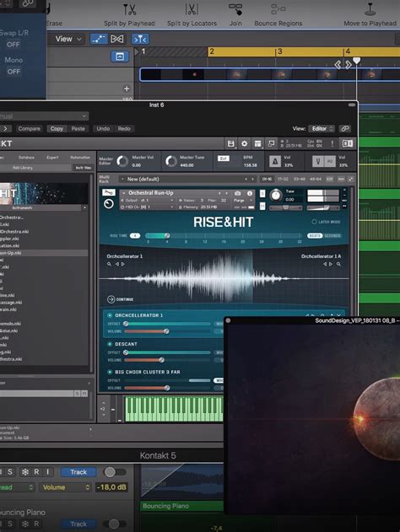This screenshot has width=400, height=532.
Task: Click Kontakt exclamation panic button
Action: pyautogui.click(x=332, y=144)
